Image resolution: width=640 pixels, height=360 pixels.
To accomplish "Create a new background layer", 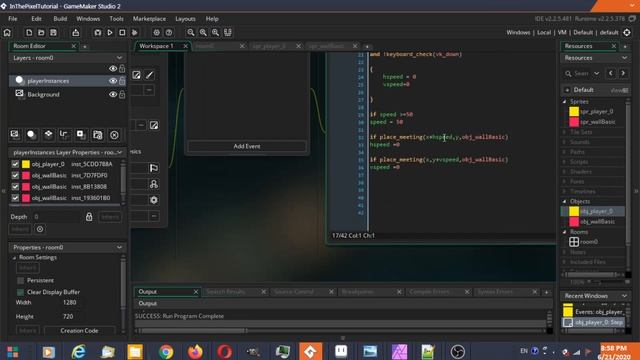I will click(15, 135).
